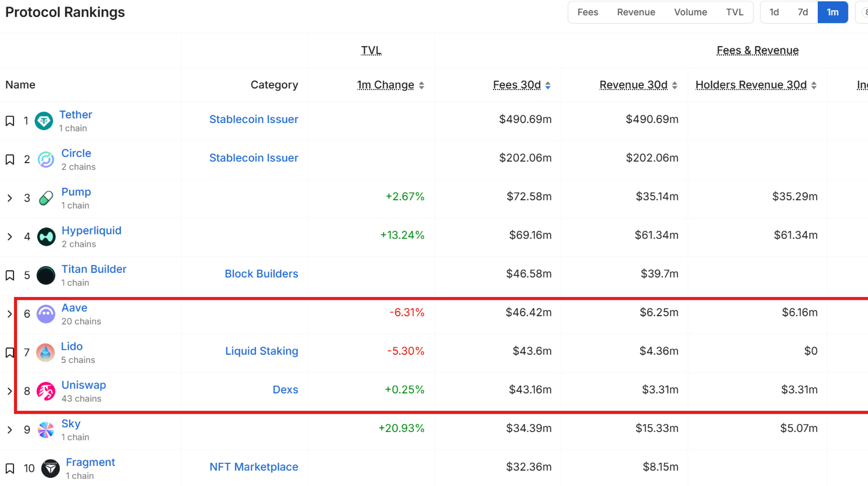Click Hyperliquid's +13.24% change value
This screenshot has height=486, width=868.
(x=402, y=235)
